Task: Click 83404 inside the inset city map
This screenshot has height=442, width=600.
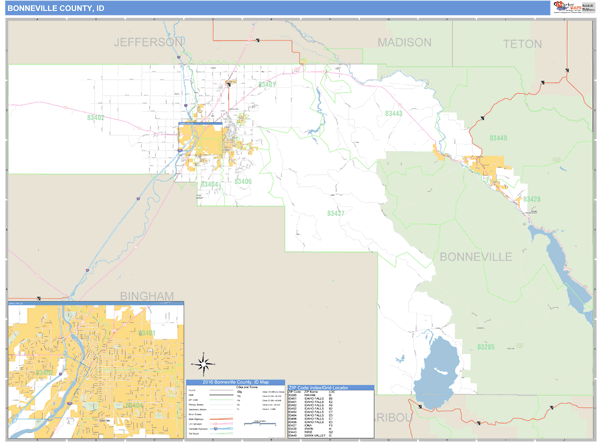Action: (x=135, y=405)
